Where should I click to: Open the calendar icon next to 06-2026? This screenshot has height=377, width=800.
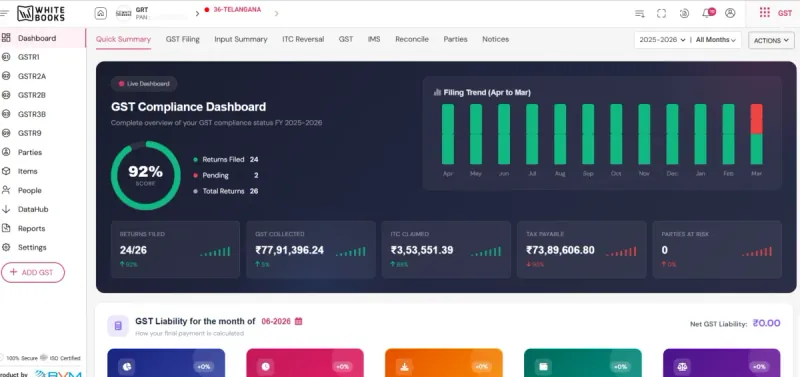click(x=298, y=321)
